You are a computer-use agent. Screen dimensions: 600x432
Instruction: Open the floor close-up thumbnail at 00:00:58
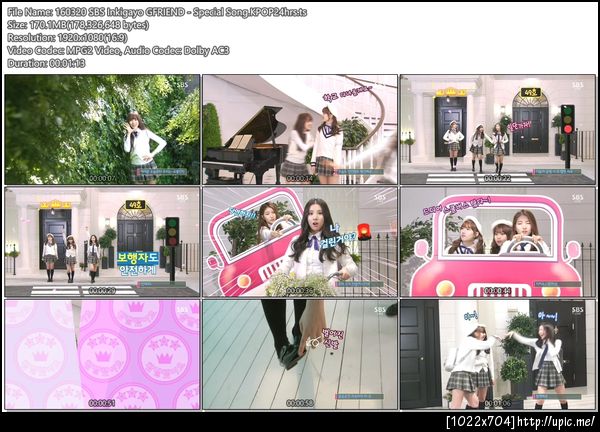[300, 354]
